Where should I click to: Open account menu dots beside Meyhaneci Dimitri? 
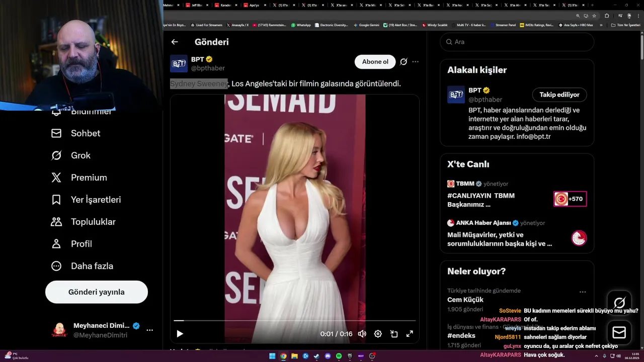click(149, 330)
